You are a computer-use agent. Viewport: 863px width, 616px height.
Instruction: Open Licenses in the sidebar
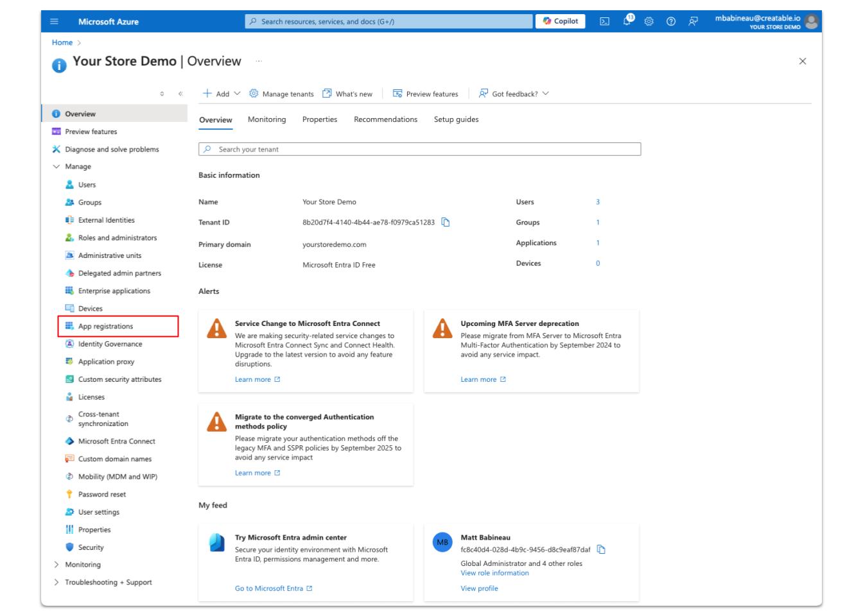91,397
